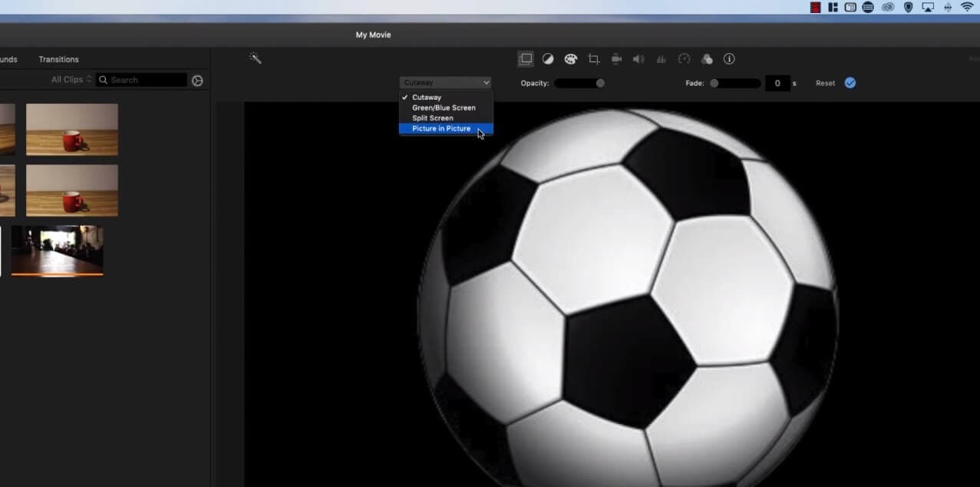Select the Clip Speed speedometer icon
Image resolution: width=980 pixels, height=487 pixels.
685,58
